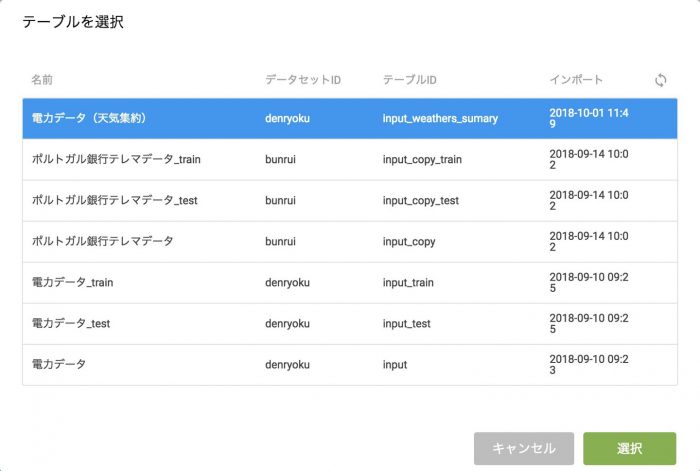
Task: Click the input_copy_train table ID cell
Action: (x=422, y=159)
